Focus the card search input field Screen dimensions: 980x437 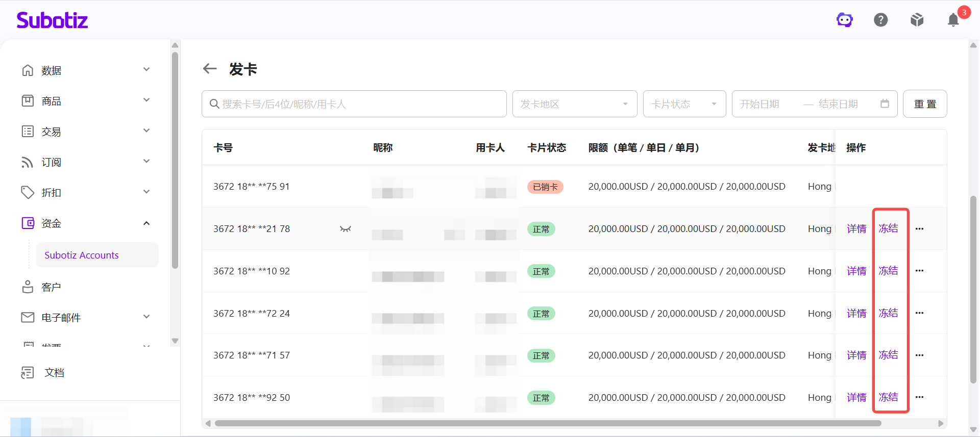coord(354,104)
